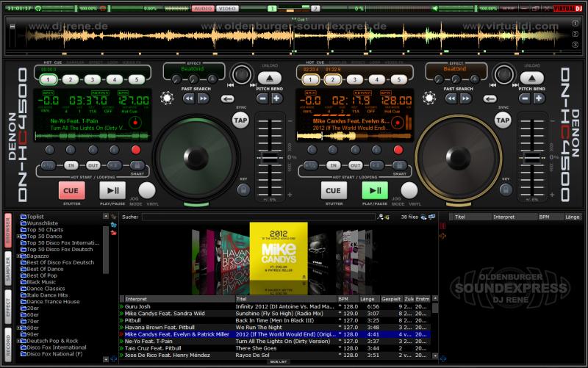The image size is (588, 368).
Task: Toggle the right deck vinyl jog mode button
Action: pos(409,190)
